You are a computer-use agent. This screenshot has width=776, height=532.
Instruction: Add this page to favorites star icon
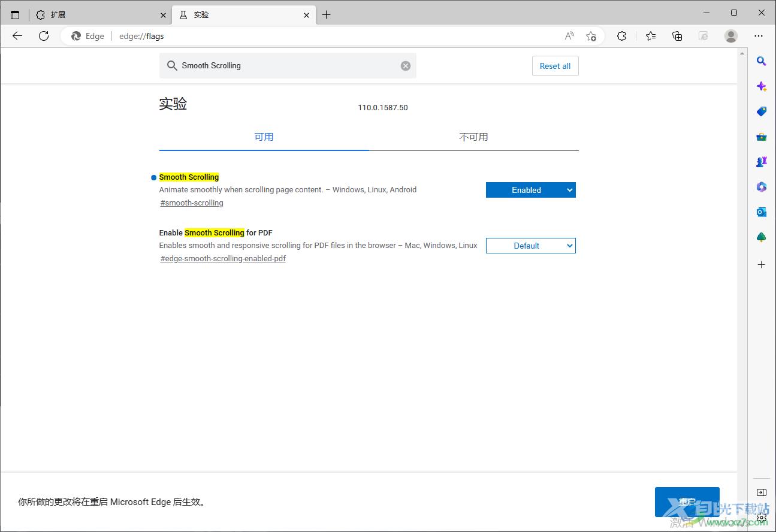tap(591, 36)
